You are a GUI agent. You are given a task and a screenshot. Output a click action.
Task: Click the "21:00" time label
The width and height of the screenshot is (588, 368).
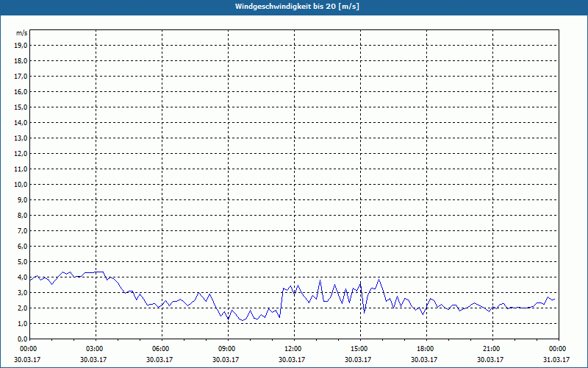492,349
